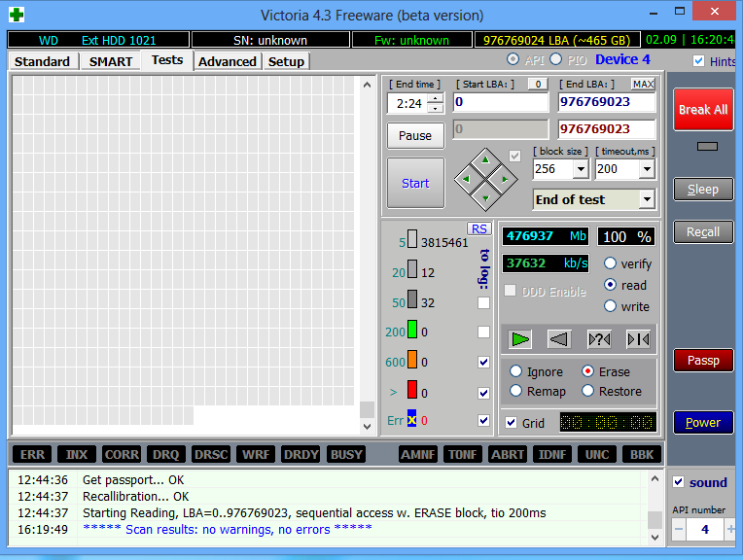
Task: Switch to the Standard tab
Action: (x=42, y=61)
